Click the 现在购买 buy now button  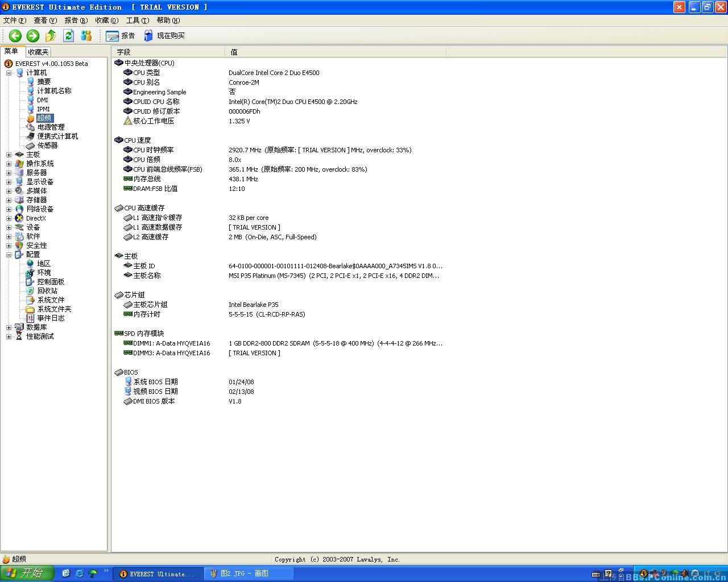pyautogui.click(x=164, y=36)
